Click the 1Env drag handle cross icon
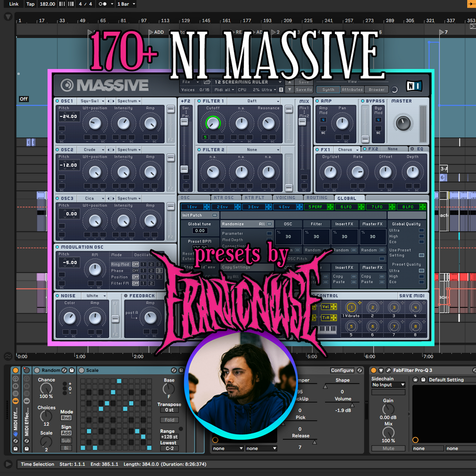 (x=207, y=207)
